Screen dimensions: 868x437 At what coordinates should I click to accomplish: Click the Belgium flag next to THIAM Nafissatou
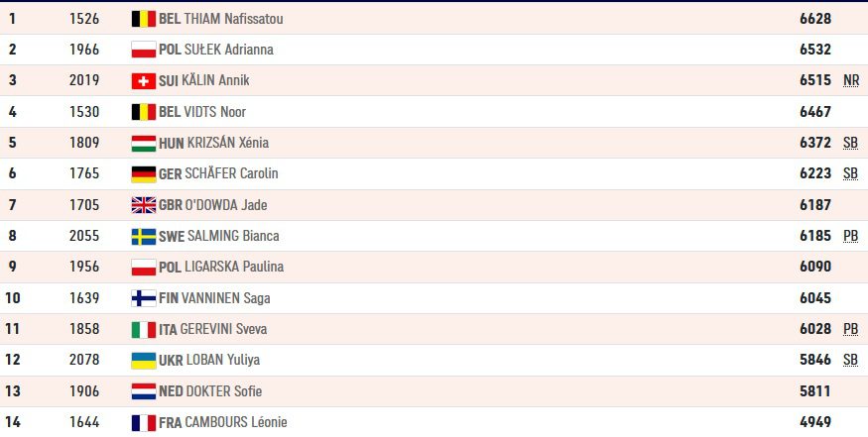click(144, 19)
